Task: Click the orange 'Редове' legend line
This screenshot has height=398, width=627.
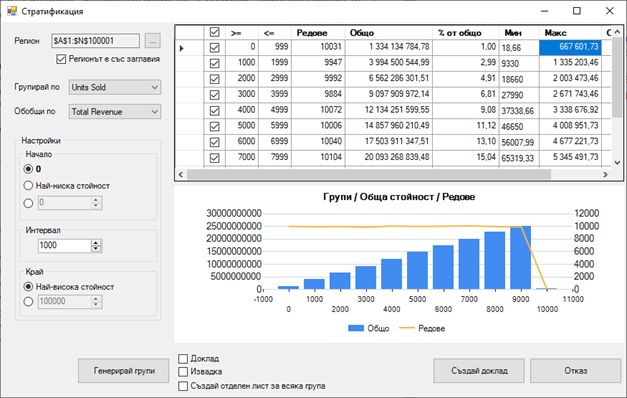Action: coord(407,328)
